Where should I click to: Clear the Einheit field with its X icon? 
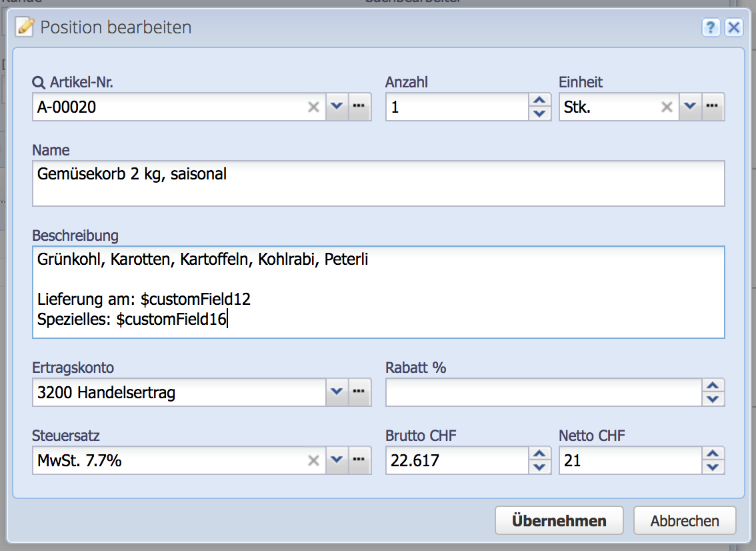(x=667, y=106)
